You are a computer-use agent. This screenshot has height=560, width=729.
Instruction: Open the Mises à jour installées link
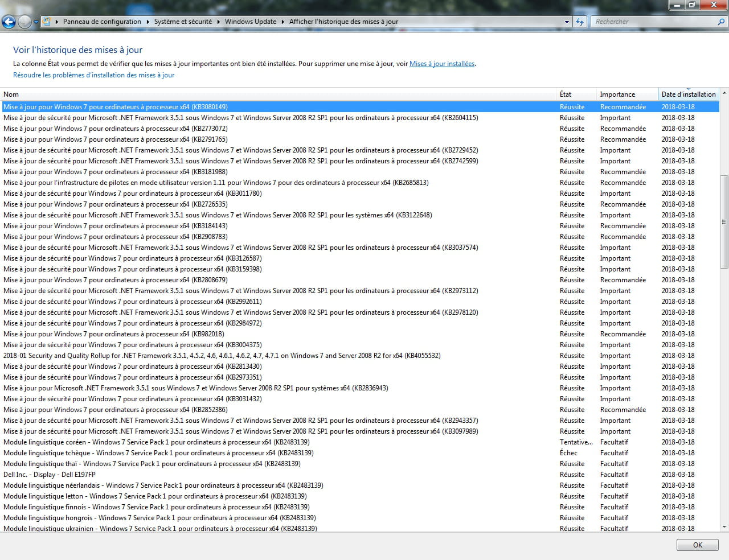point(442,64)
